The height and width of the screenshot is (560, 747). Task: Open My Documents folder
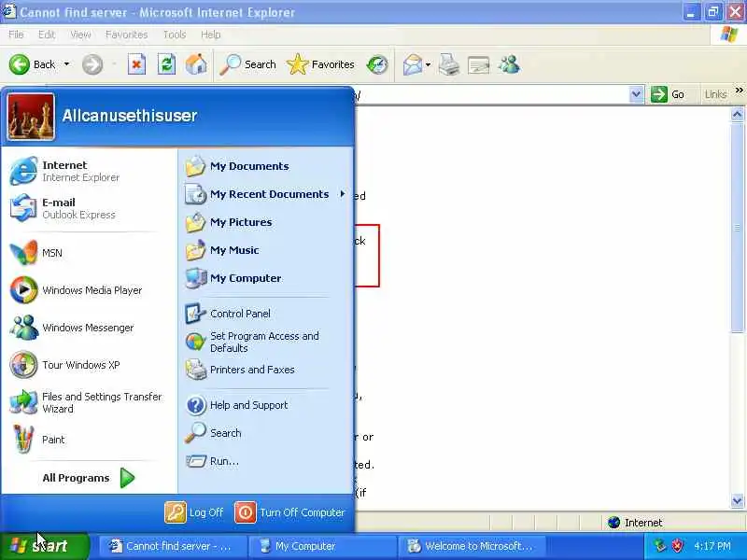(266, 166)
